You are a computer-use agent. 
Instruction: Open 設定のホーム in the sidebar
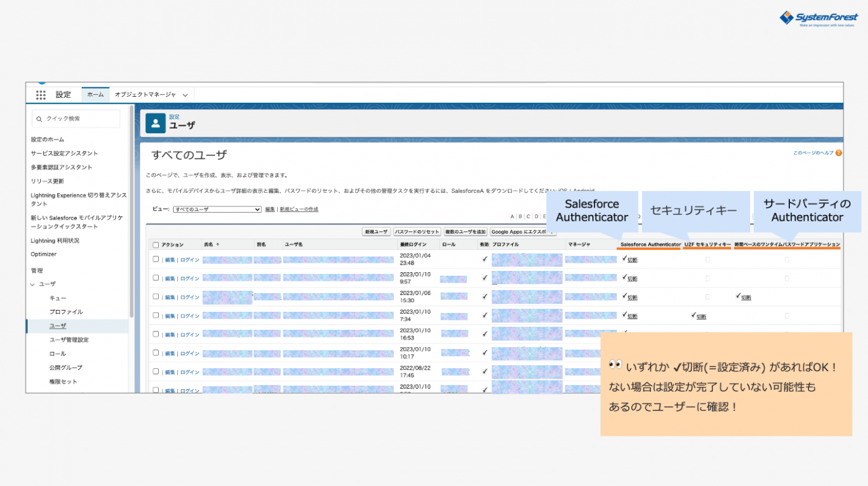pyautogui.click(x=48, y=139)
